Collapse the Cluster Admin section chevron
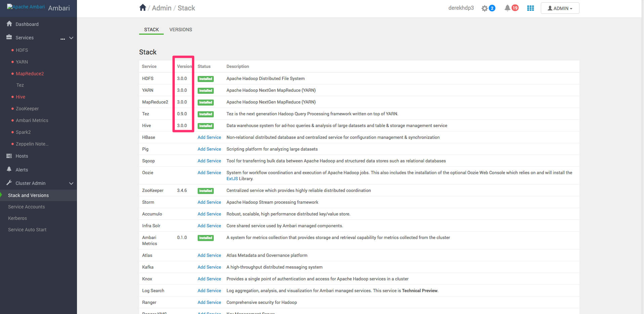This screenshot has width=644, height=314. pos(71,184)
